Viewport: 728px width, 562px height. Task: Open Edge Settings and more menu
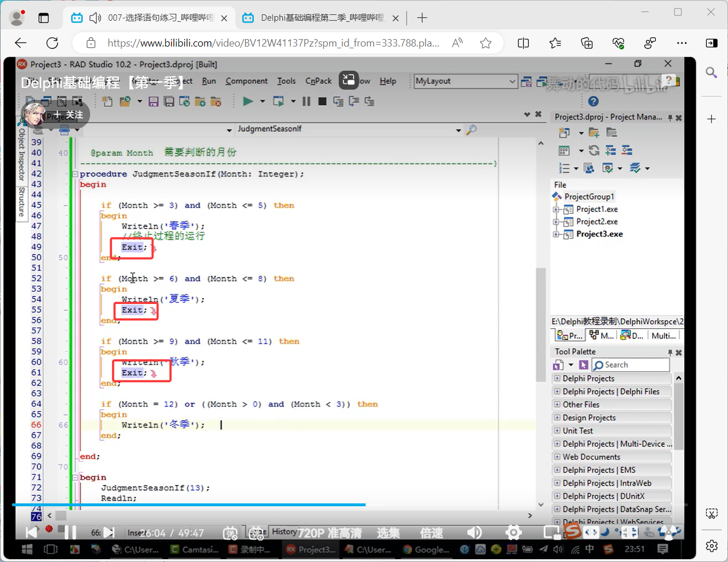coord(681,43)
